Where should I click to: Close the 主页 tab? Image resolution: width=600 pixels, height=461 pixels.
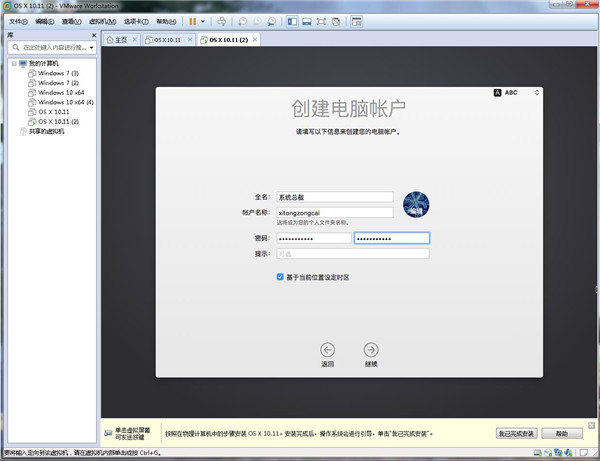[x=135, y=39]
